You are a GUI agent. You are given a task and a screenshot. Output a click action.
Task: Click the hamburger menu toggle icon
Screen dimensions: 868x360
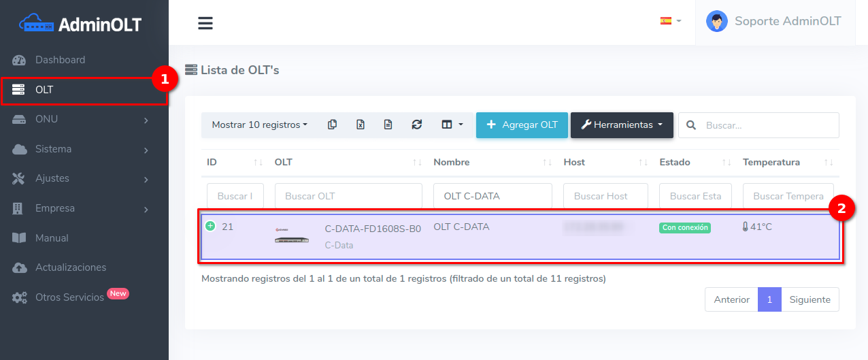point(205,23)
